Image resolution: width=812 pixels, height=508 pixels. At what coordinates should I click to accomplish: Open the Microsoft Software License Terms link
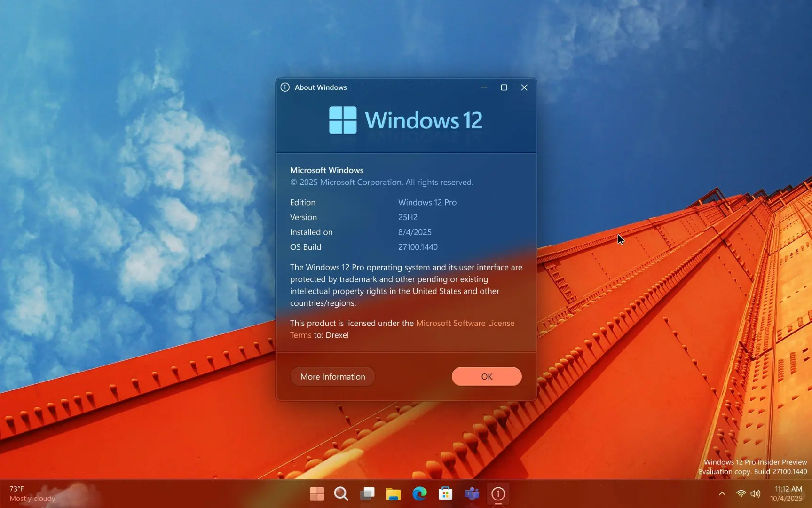coord(465,323)
